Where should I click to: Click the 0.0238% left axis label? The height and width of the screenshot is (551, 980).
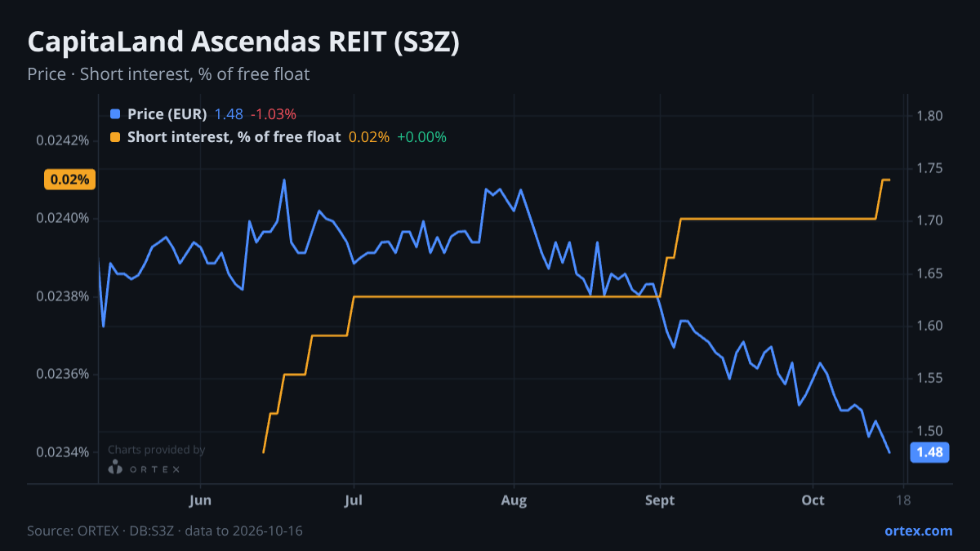coord(63,296)
